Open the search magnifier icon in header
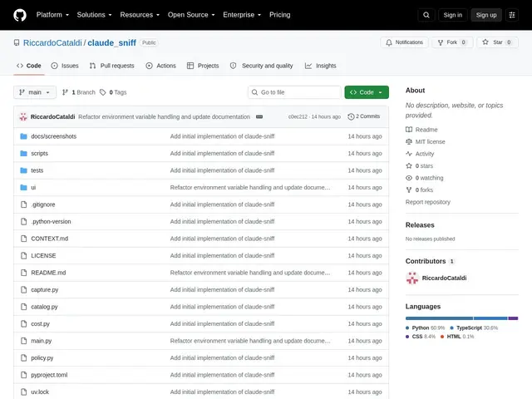 426,15
